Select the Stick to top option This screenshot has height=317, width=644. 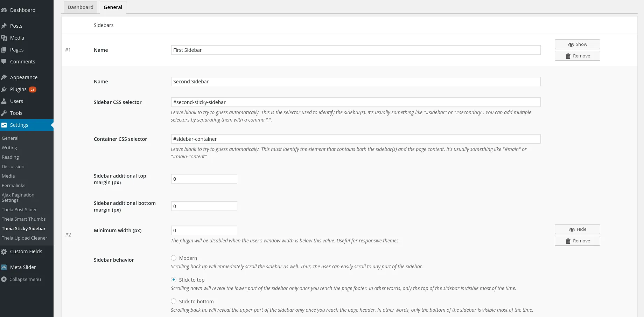(x=174, y=280)
